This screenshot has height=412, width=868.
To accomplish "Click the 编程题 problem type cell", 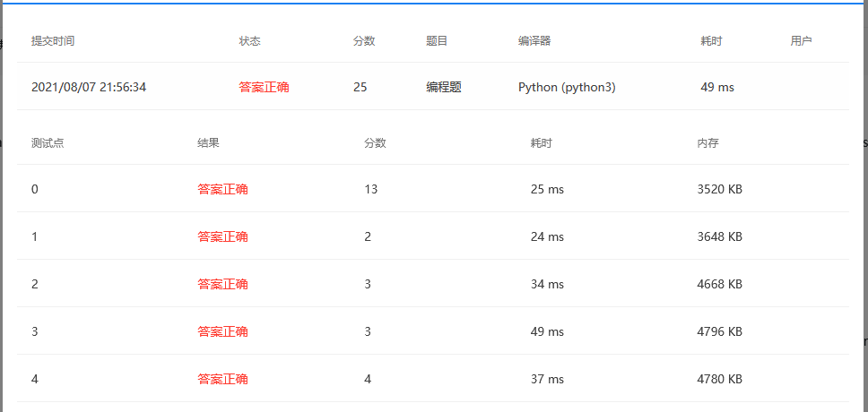I will click(x=443, y=87).
